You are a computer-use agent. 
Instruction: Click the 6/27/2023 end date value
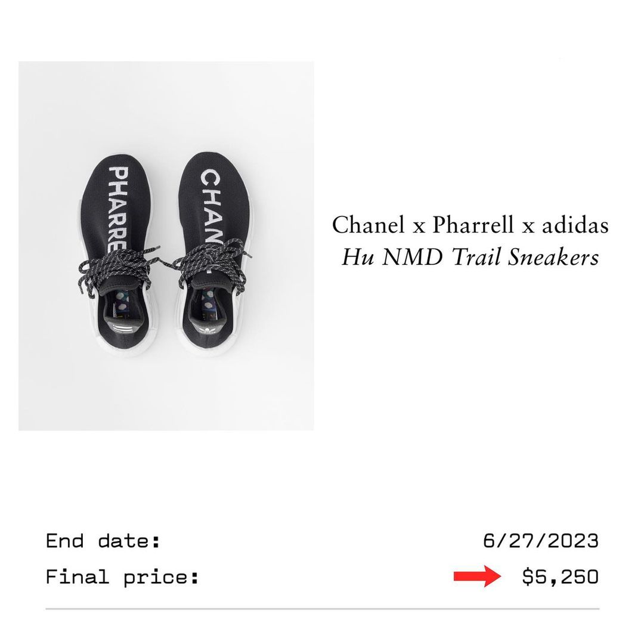tap(540, 540)
